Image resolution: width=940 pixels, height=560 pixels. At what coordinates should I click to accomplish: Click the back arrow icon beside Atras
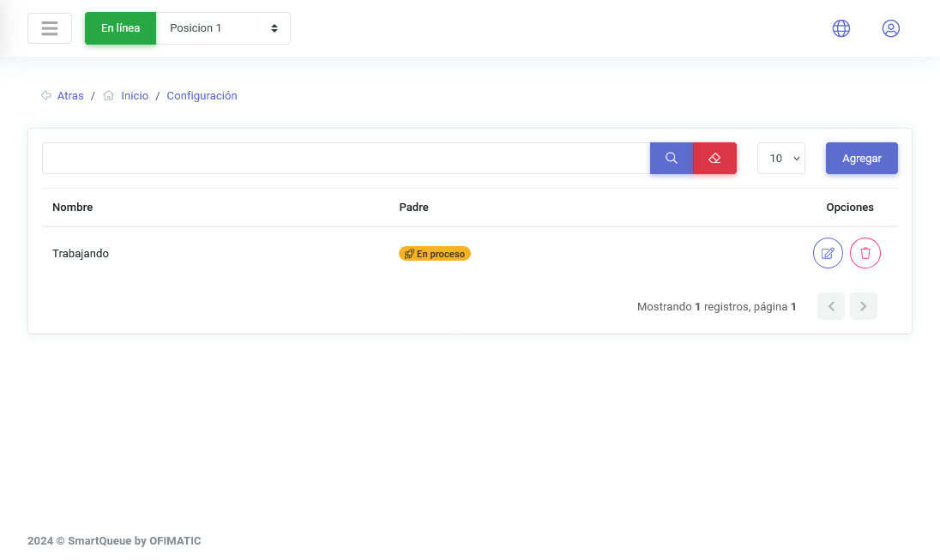[46, 95]
